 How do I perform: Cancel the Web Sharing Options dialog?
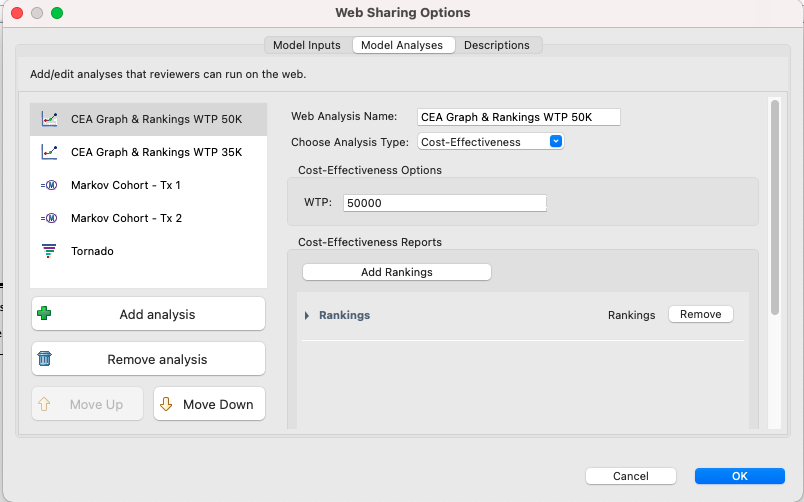click(x=631, y=476)
